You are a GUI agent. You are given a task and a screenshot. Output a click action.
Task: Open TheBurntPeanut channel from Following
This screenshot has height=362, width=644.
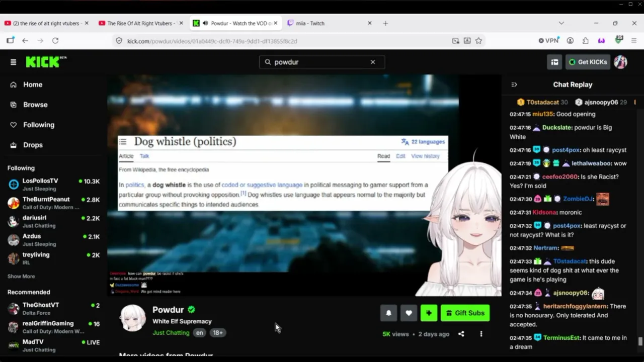click(x=54, y=203)
